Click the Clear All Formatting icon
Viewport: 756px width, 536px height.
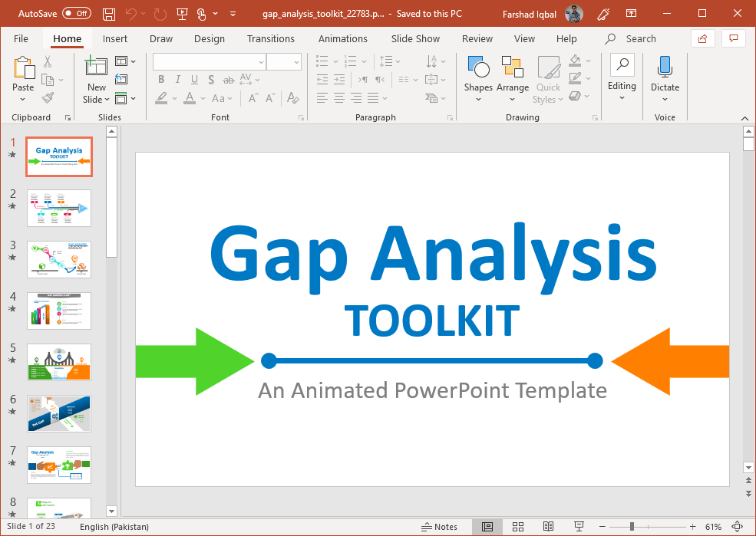[x=292, y=97]
